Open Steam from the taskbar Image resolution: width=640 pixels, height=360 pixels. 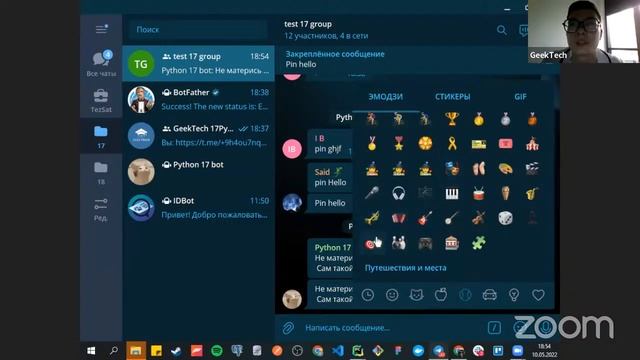click(x=176, y=351)
